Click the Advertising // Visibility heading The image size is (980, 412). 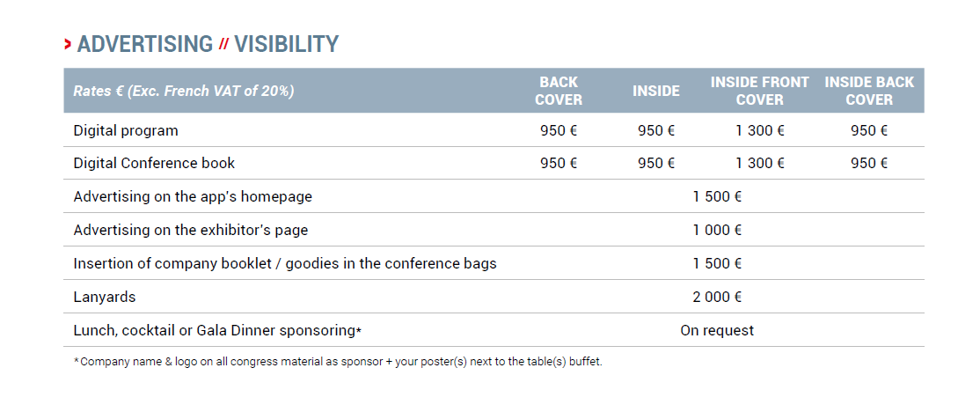tap(208, 44)
